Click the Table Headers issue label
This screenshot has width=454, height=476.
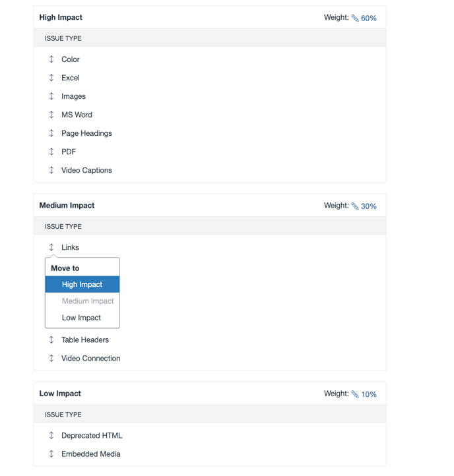(85, 340)
